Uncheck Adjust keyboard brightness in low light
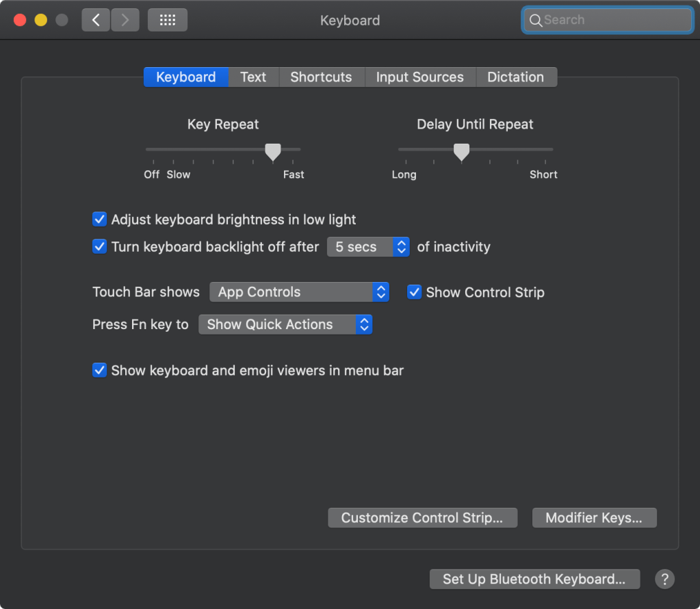The height and width of the screenshot is (609, 700). point(99,219)
